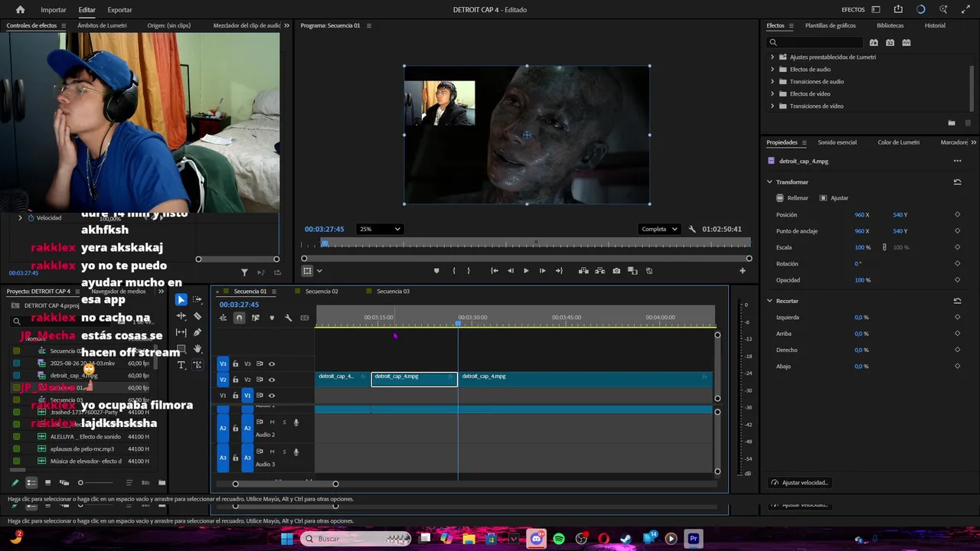Toggle V2 track output eye

(x=271, y=380)
